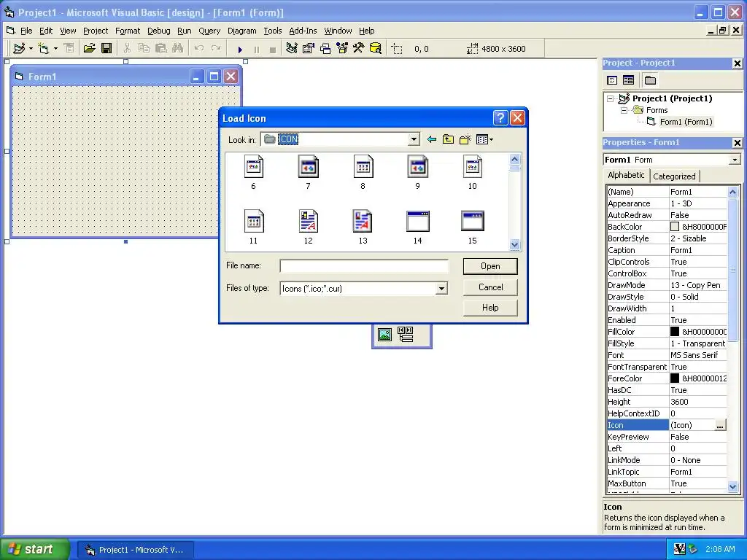
Task: Collapse the Forms folder node
Action: pyautogui.click(x=624, y=110)
